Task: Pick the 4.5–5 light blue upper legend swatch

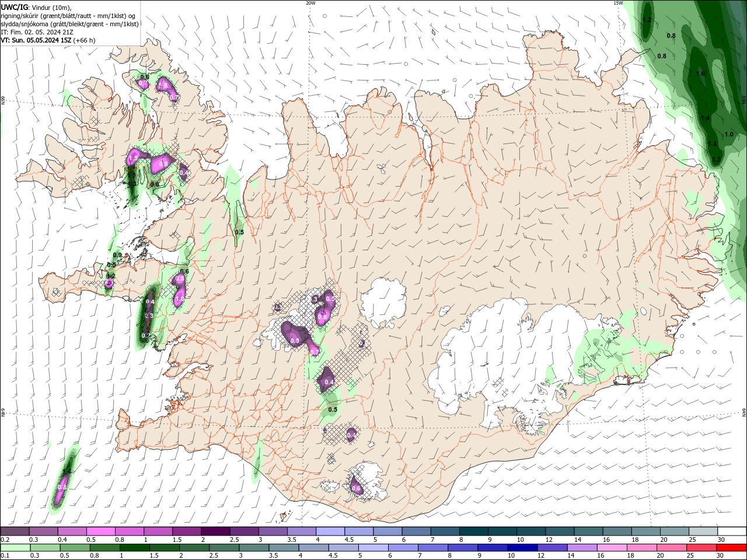Action: pos(358,531)
